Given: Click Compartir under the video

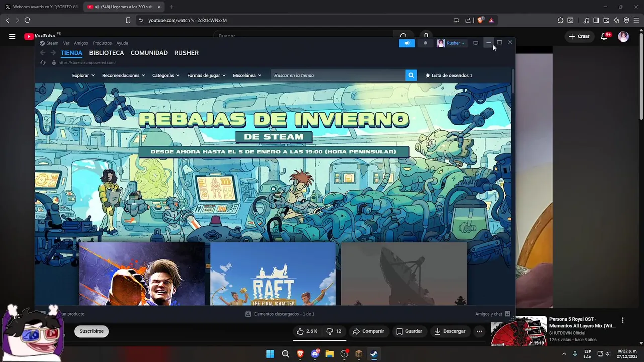Looking at the screenshot, I should pyautogui.click(x=368, y=331).
